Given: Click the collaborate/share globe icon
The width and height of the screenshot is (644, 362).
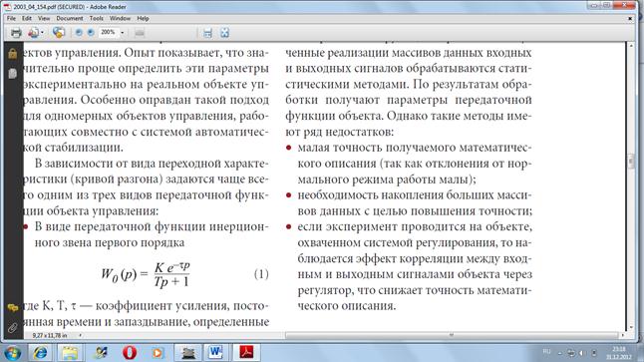Looking at the screenshot, I should tap(59, 33).
